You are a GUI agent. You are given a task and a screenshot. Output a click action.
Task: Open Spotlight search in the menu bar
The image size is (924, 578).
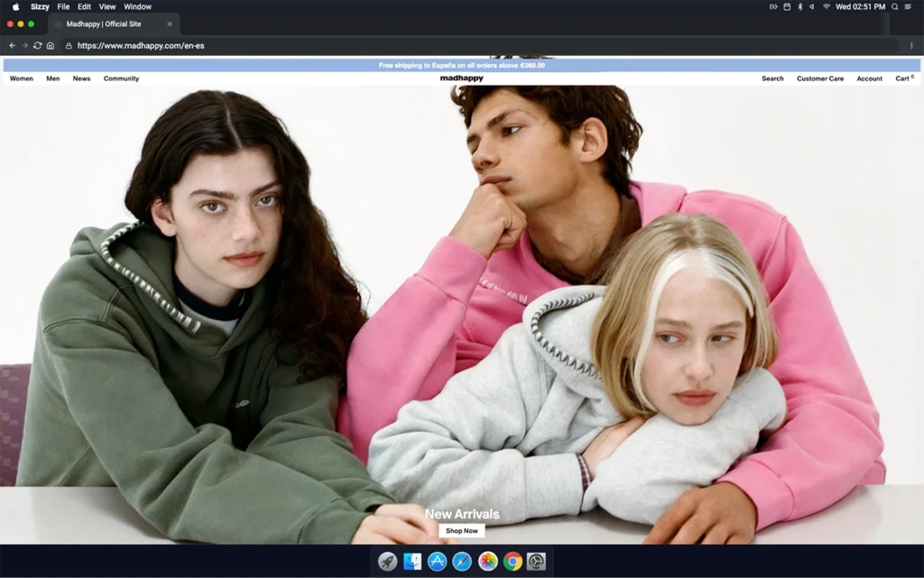pyautogui.click(x=895, y=6)
